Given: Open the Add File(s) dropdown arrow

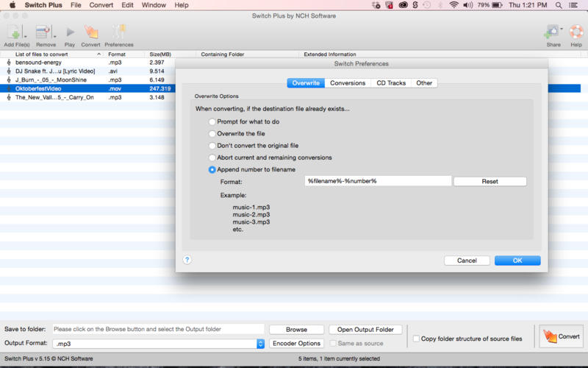Looking at the screenshot, I should pyautogui.click(x=26, y=36).
